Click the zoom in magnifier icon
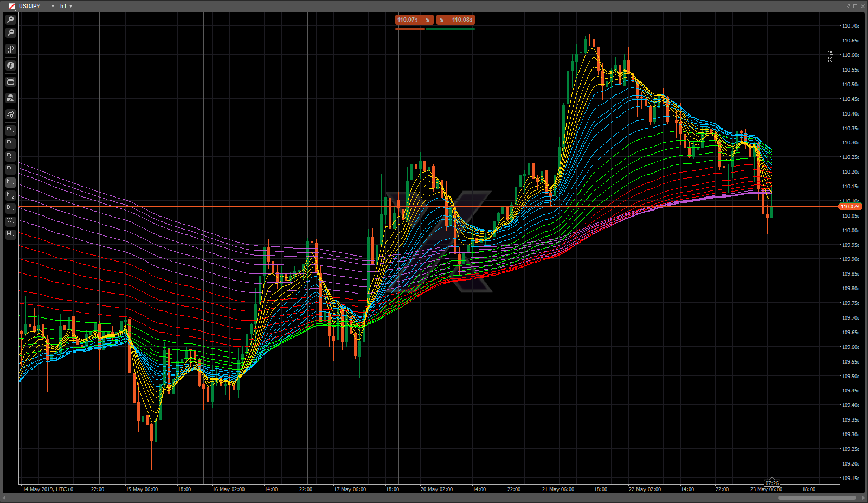This screenshot has height=503, width=868. pos(10,20)
